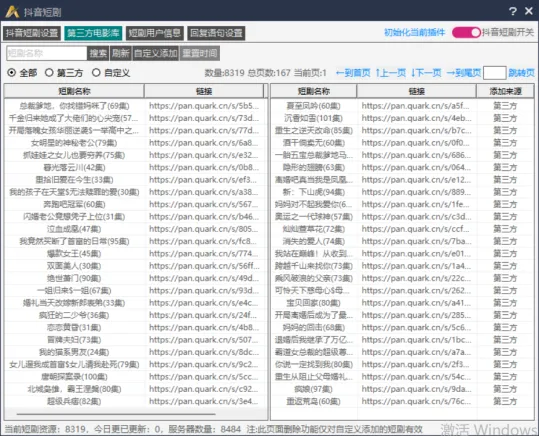Click left table 链接 column header

[204, 91]
